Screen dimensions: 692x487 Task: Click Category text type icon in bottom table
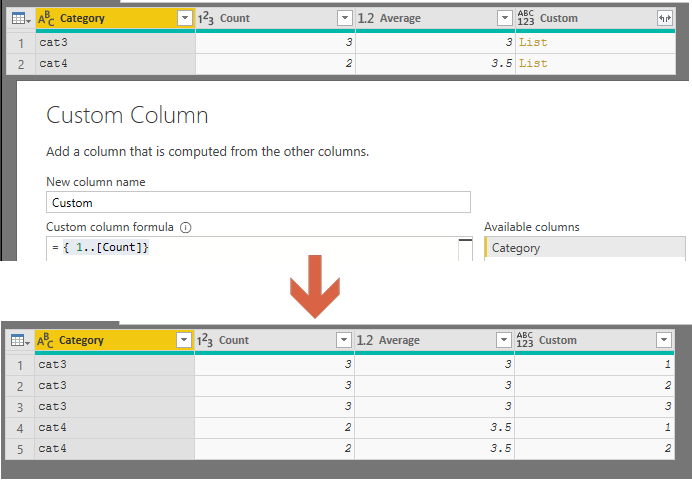tap(45, 340)
